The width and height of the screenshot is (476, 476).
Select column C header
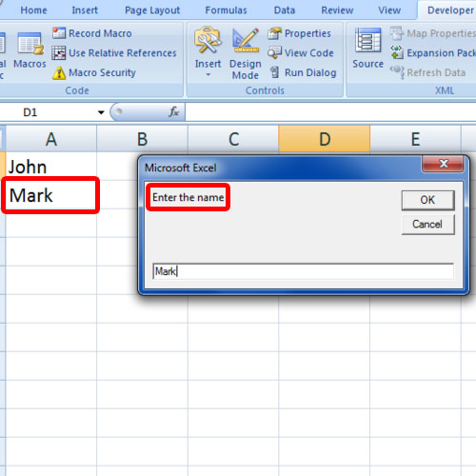(233, 139)
